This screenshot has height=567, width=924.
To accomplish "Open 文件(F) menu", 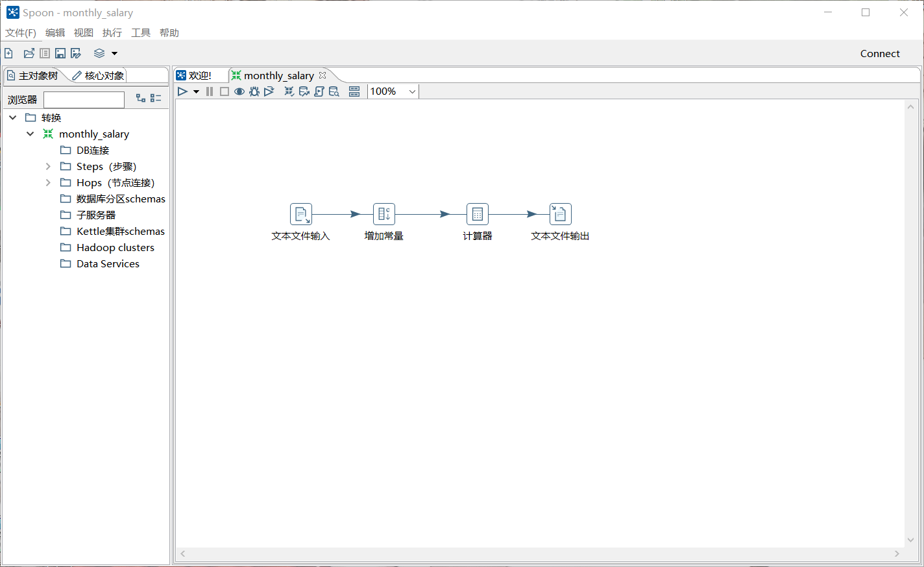I will coord(21,32).
